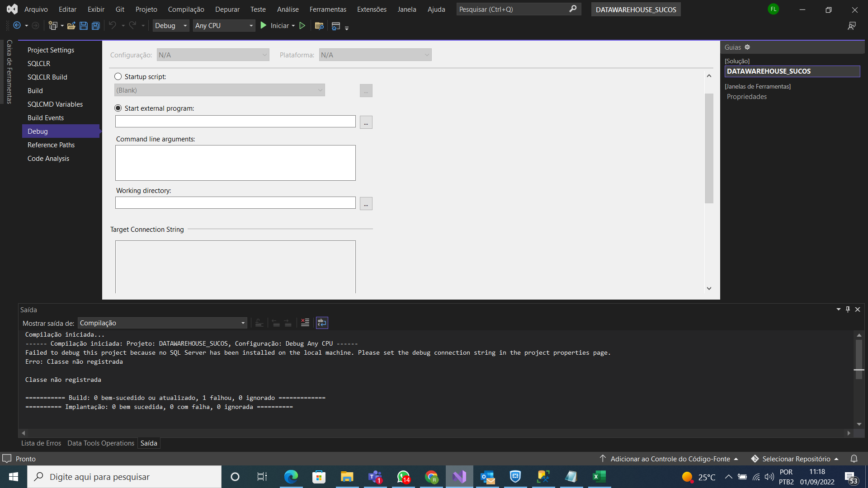Open Excel from the taskbar
The image size is (868, 488).
599,477
